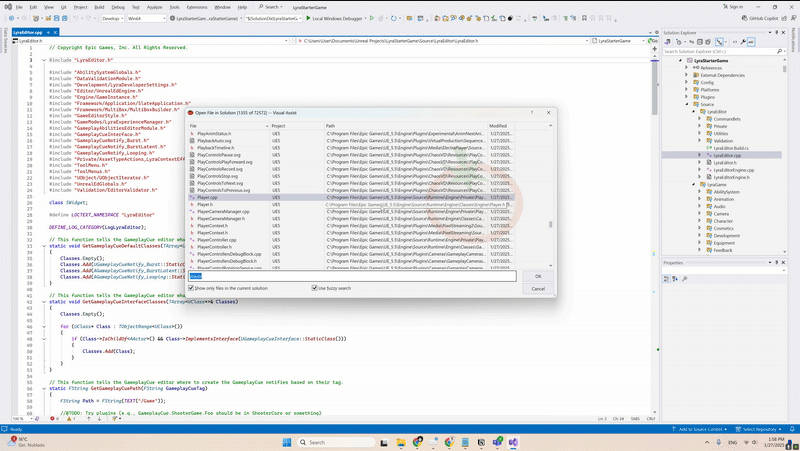Open the LyraStarterGame navigation bar dropdown
Viewport: 800px width, 451px height.
pyautogui.click(x=618, y=41)
